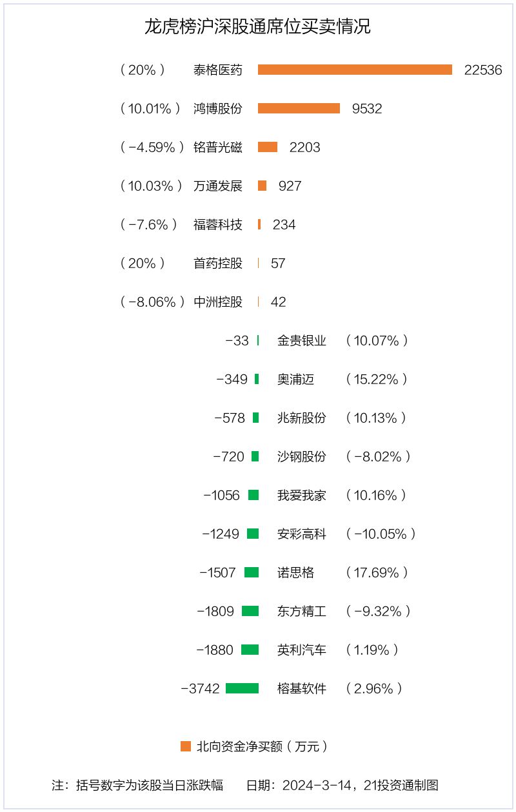Click the green bar for 诺思格

(x=252, y=572)
